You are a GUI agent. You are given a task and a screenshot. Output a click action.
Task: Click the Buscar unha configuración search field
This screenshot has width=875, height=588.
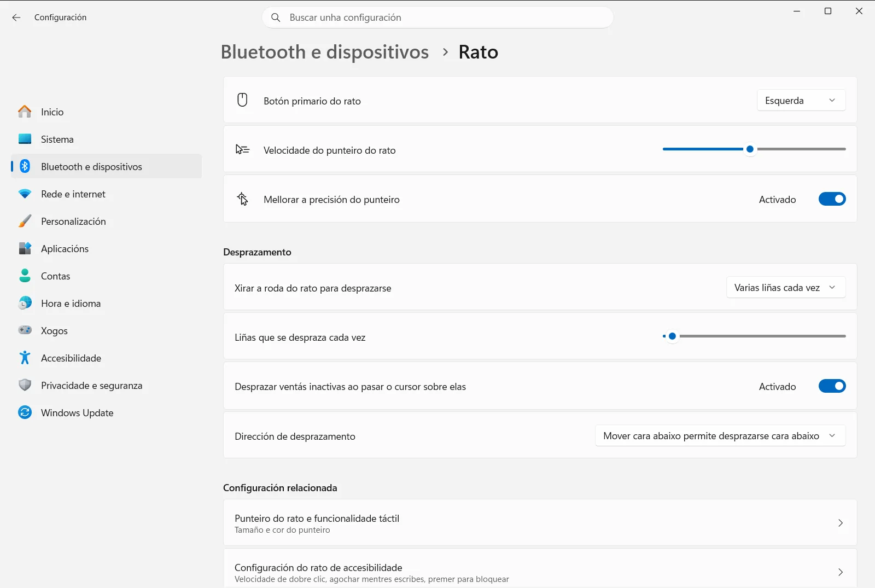pos(437,18)
